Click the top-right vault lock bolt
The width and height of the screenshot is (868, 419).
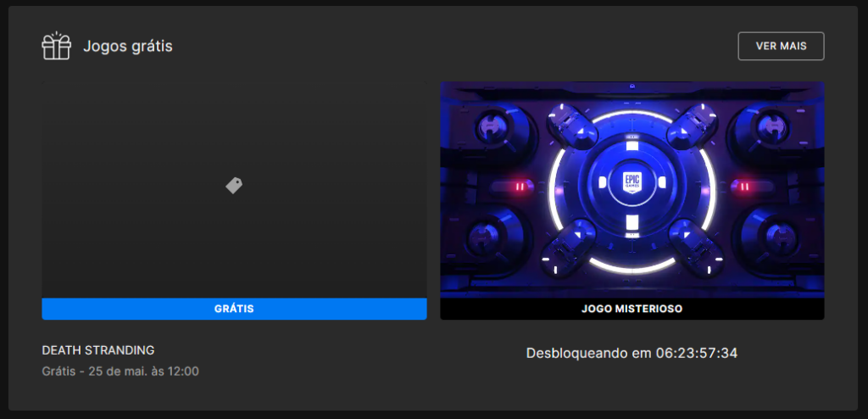tap(693, 126)
